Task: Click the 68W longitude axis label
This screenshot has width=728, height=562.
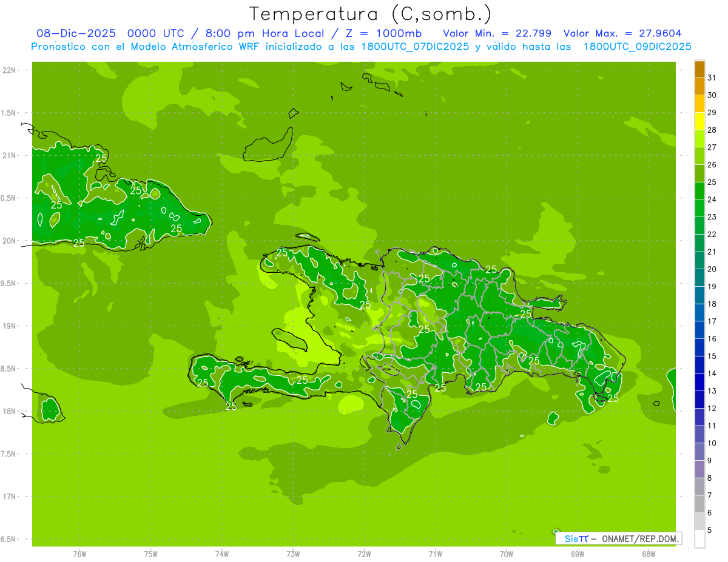Action: point(649,554)
